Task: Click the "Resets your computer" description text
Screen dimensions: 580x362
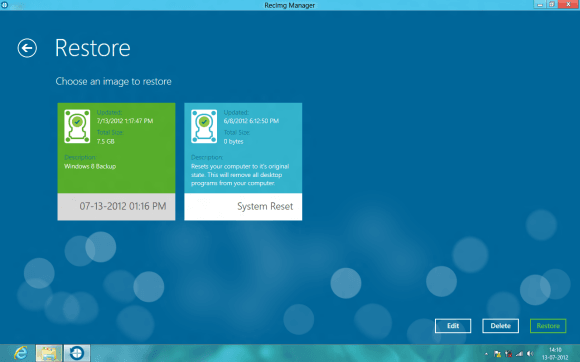Action: (x=240, y=175)
